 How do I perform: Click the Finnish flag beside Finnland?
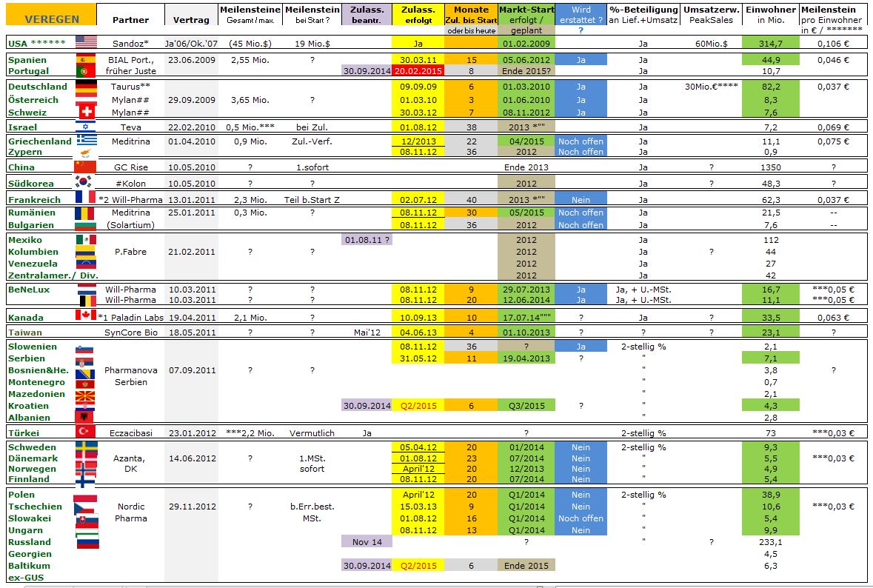[x=85, y=481]
